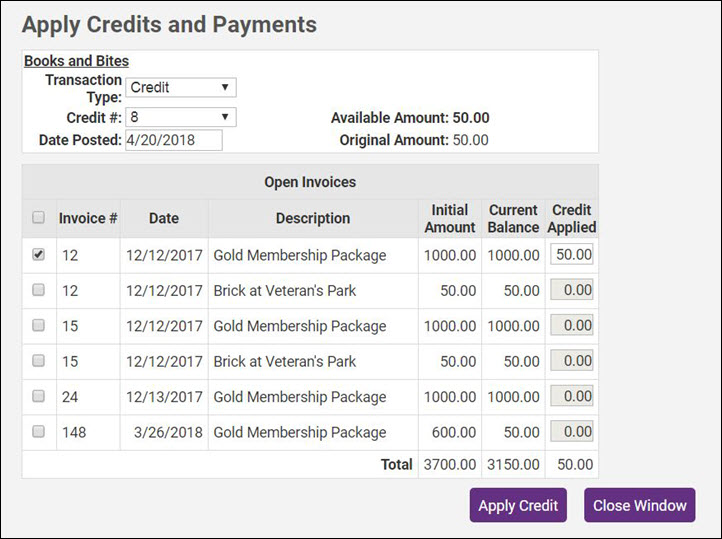The width and height of the screenshot is (722, 539).
Task: Click Credit Applied field for invoice 148
Action: 571,432
